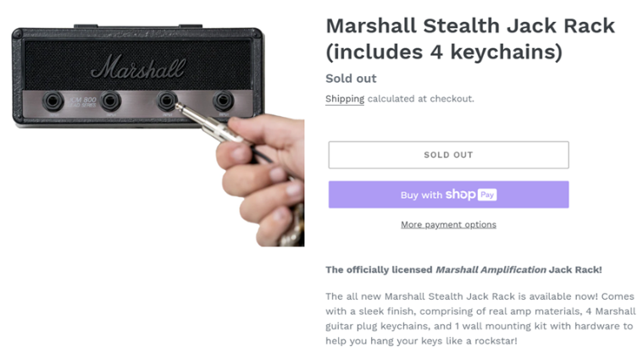The width and height of the screenshot is (643, 364).
Task: Click the Sold out status under the title
Action: [x=351, y=79]
